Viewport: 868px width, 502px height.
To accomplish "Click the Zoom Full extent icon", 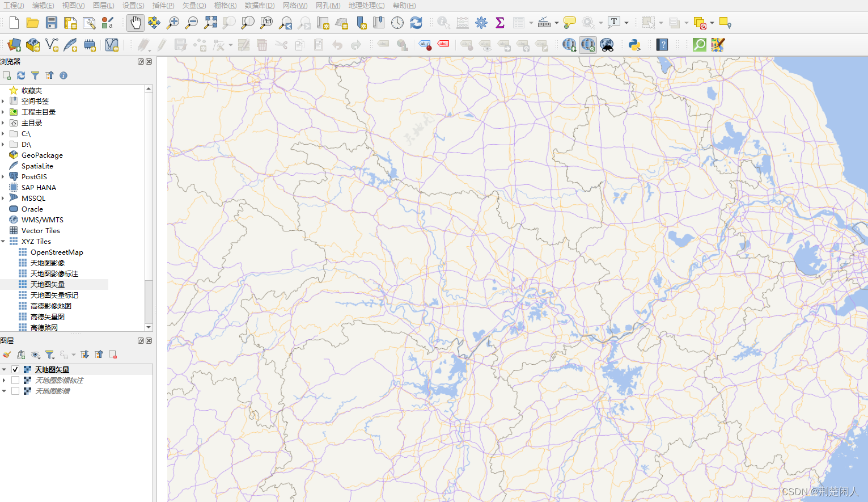I will [x=210, y=23].
